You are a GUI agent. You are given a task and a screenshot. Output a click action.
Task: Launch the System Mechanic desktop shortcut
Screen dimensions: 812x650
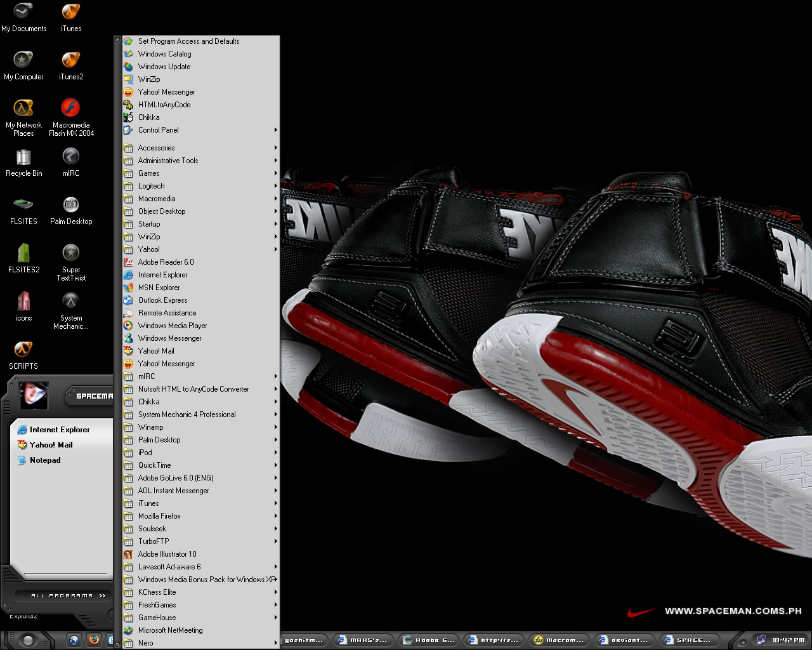71,310
